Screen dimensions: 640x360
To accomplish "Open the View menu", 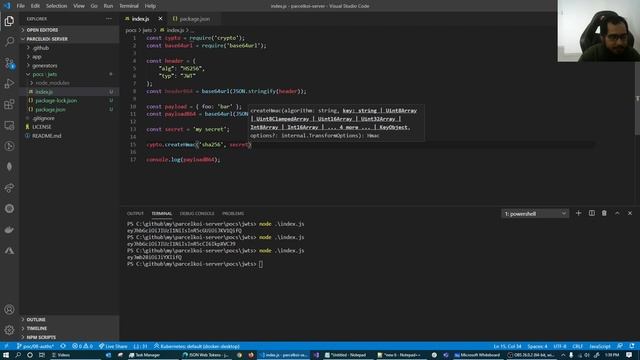I will click(79, 6).
